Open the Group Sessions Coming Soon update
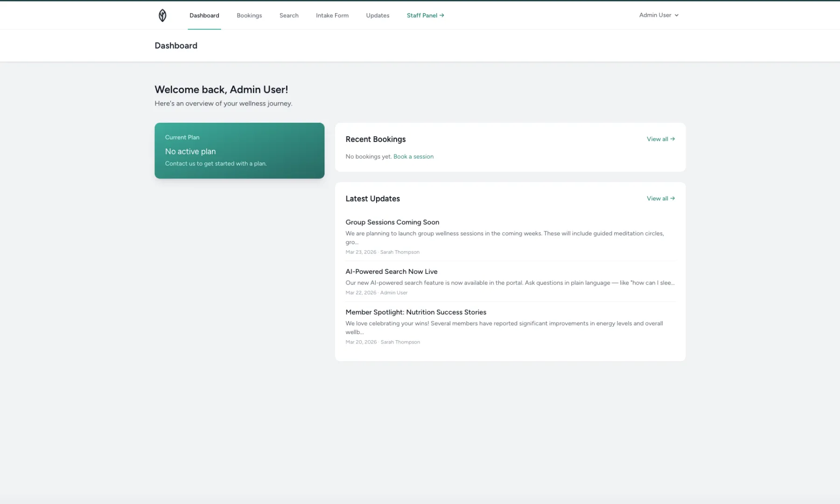840x504 pixels. coord(392,222)
